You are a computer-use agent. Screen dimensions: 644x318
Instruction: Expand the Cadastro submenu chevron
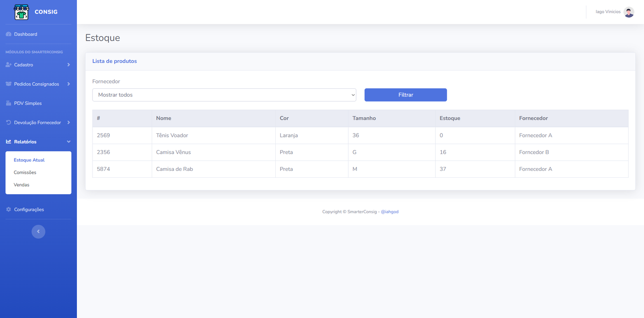[x=69, y=65]
